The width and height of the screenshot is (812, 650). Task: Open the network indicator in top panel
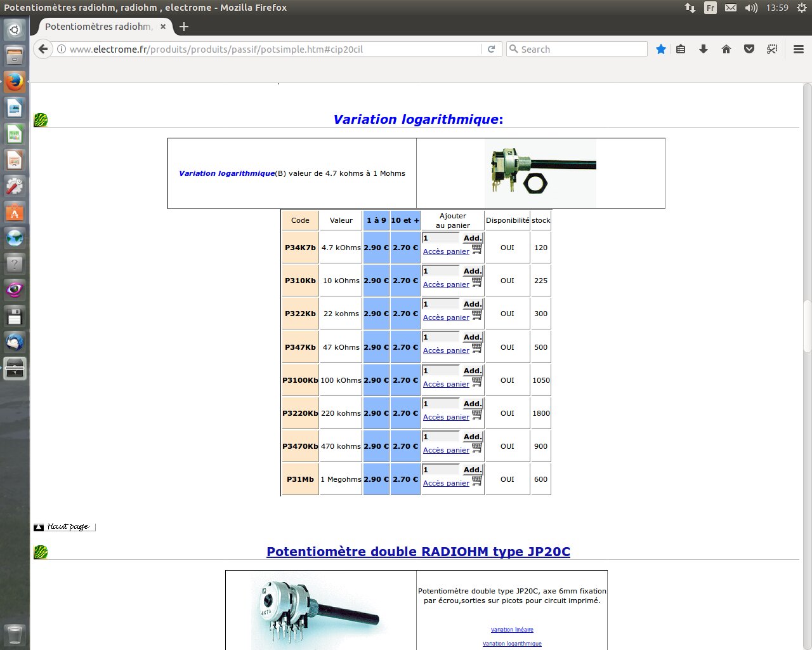click(690, 8)
